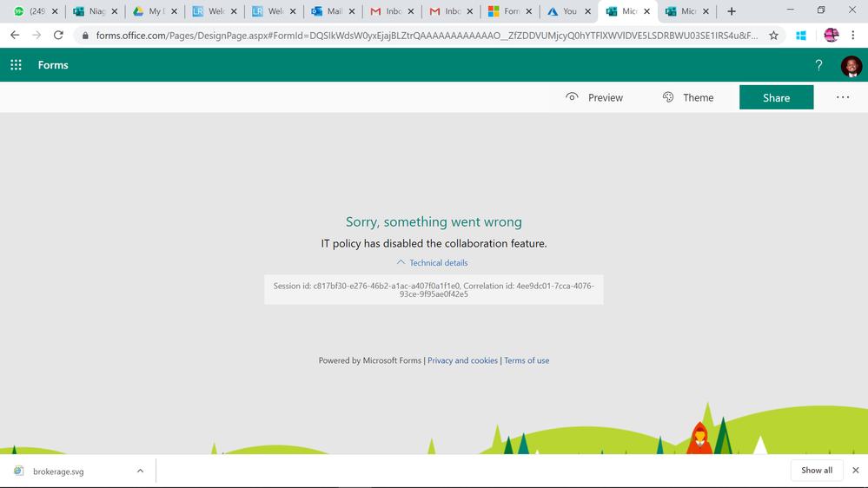
Task: Bookmark this page with the star icon
Action: point(773,36)
